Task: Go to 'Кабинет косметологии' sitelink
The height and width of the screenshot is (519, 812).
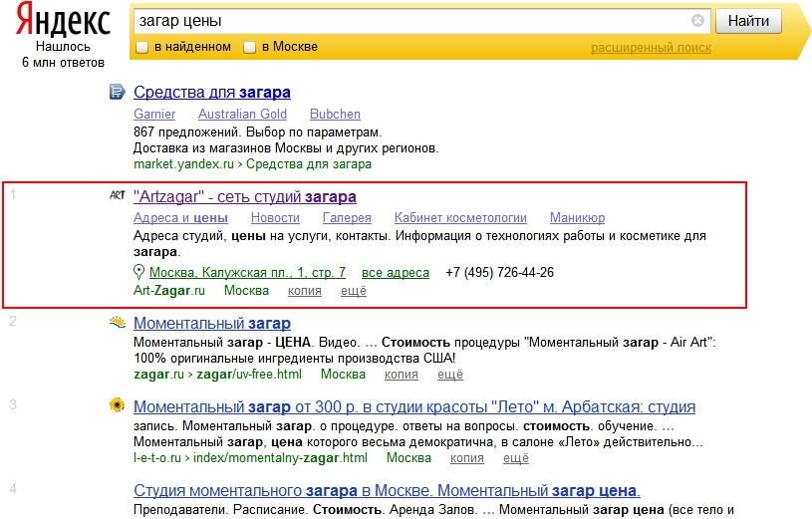Action: 460,217
